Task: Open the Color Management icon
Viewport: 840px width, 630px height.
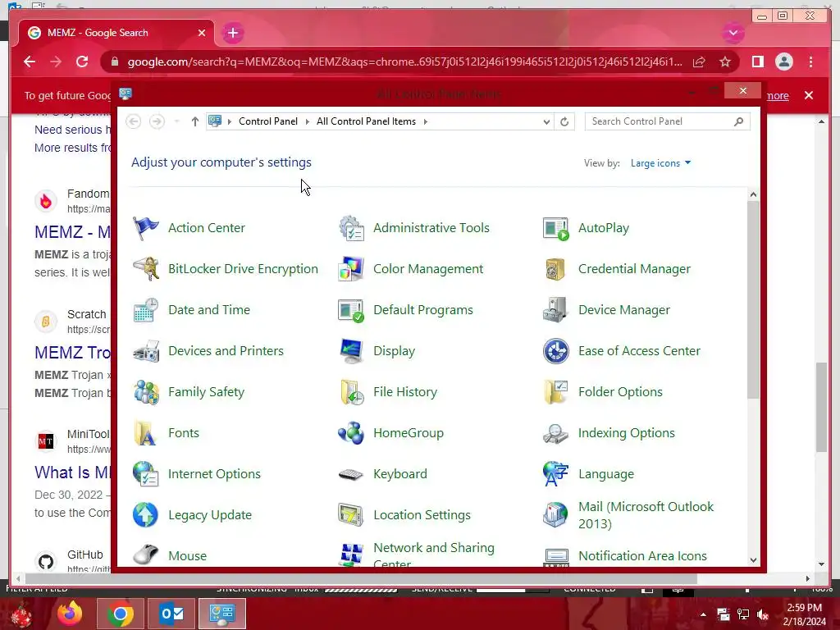Action: [351, 269]
